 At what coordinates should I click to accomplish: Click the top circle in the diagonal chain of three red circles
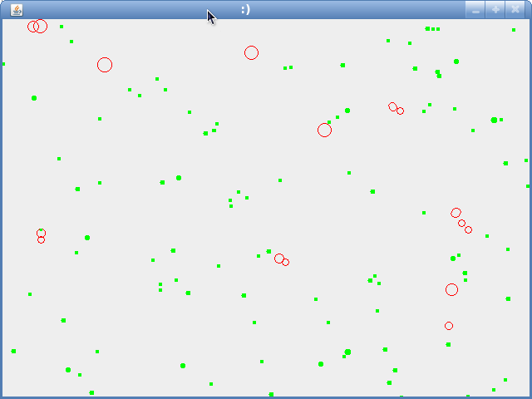456,213
